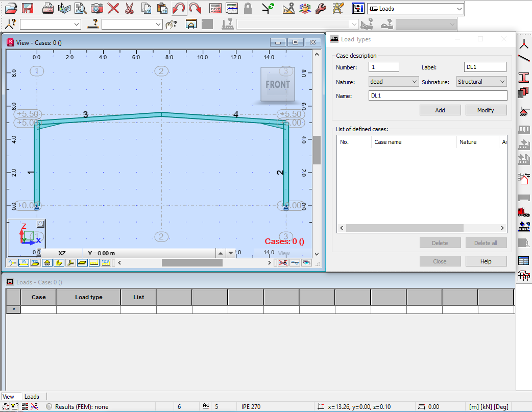Toggle supports symbol display in view toolbar
The height and width of the screenshot is (412, 532).
point(46,262)
